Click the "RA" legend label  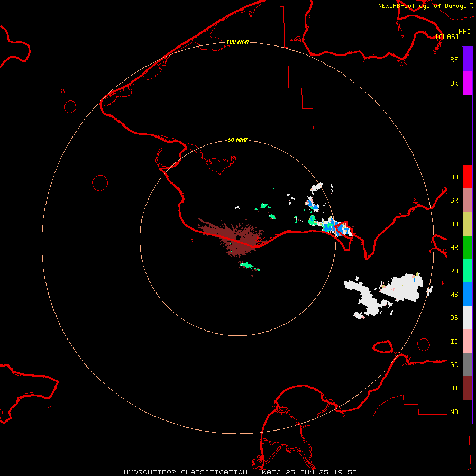[x=454, y=271]
